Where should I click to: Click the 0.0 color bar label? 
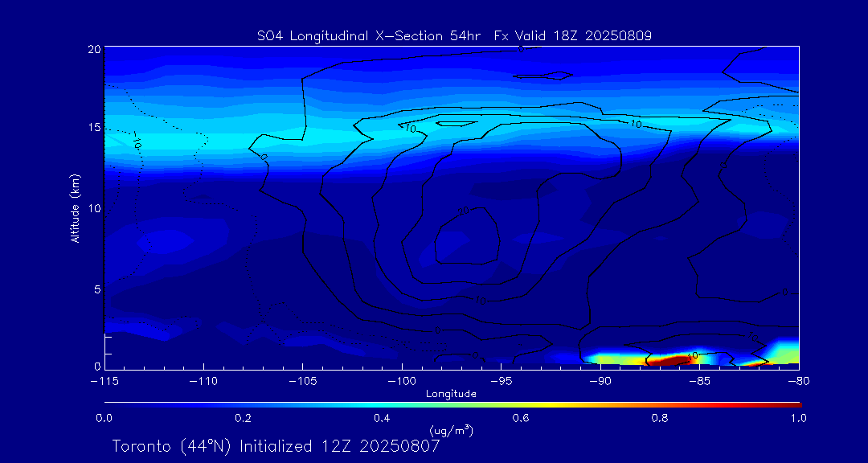(104, 418)
